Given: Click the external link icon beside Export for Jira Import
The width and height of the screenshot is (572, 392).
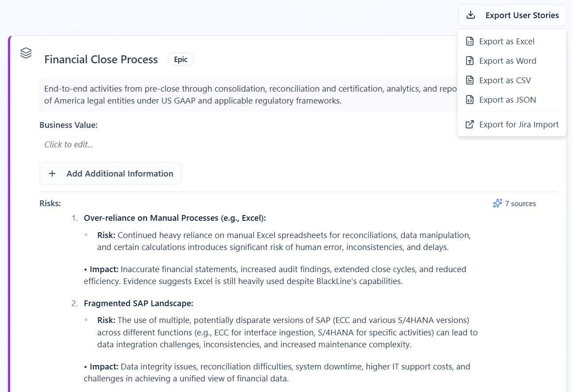Looking at the screenshot, I should pyautogui.click(x=469, y=124).
